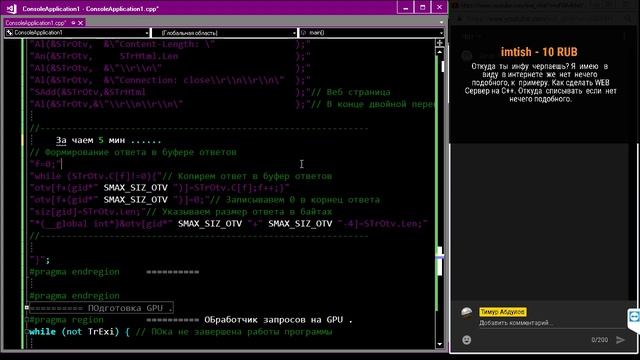Open the emoji picker in chat
Viewport: 640px width, 360px height.
coord(467,340)
